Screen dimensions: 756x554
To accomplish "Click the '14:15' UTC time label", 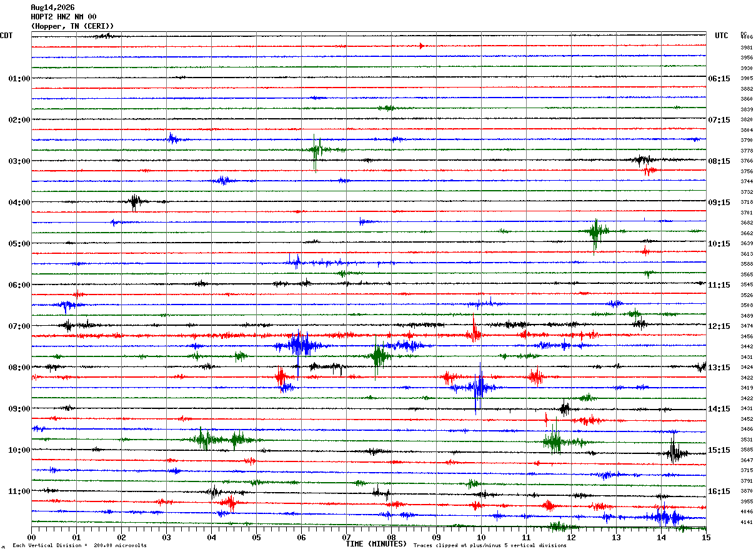I will pyautogui.click(x=720, y=409).
